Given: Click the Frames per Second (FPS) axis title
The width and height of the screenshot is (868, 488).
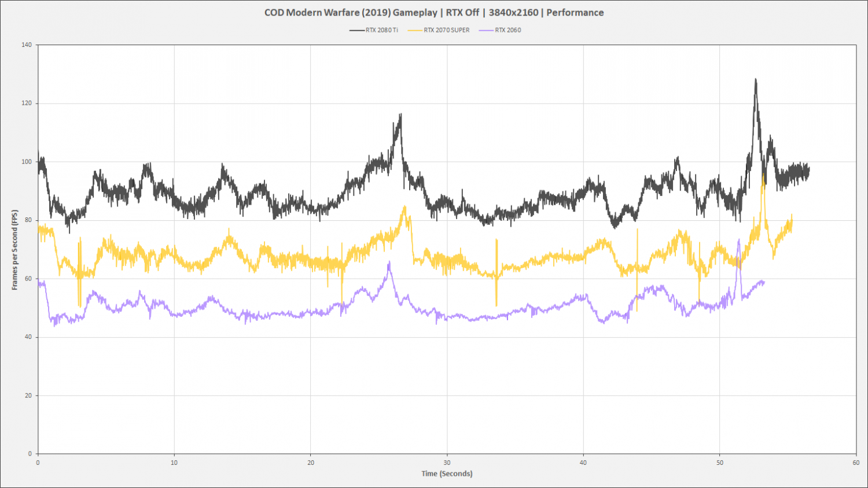Looking at the screenshot, I should (x=14, y=250).
